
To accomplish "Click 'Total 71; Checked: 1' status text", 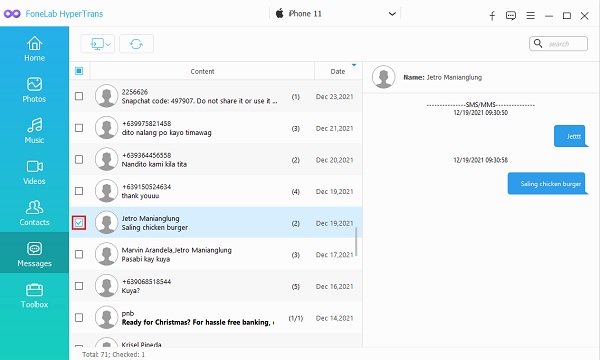I will coord(114,355).
